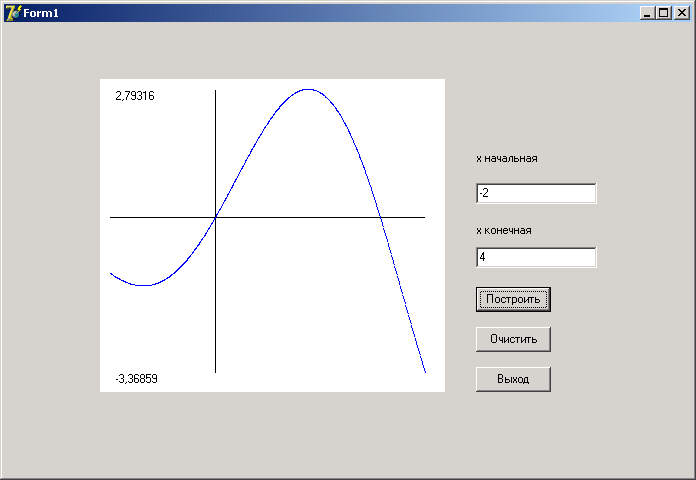
Task: Click the 2,79316 maximum value label
Action: (x=135, y=95)
